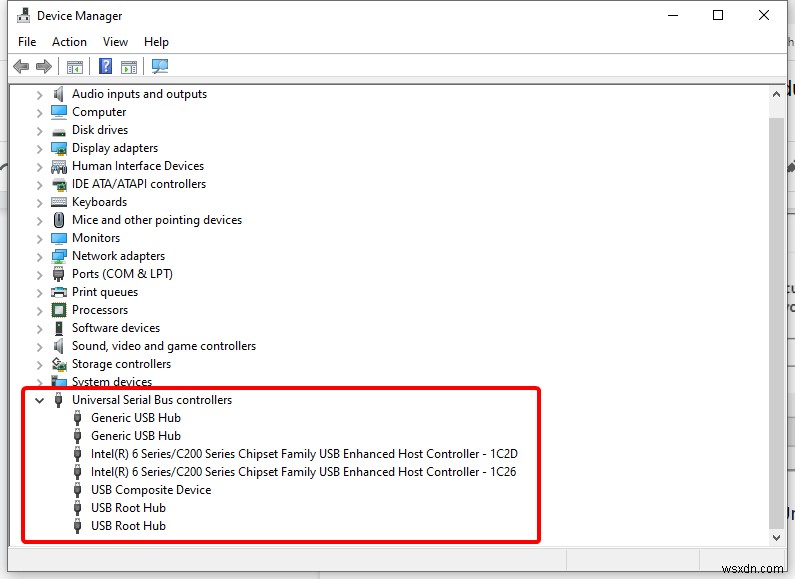Expand Storage controllers chevron

[40, 365]
